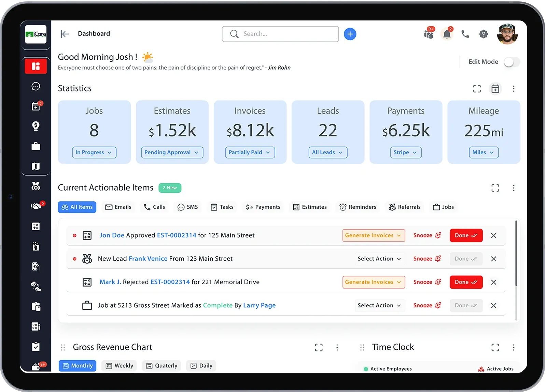Image resolution: width=547 pixels, height=392 pixels.
Task: Open estimate EST-0002314 link for 125 Main Street
Action: pyautogui.click(x=176, y=235)
